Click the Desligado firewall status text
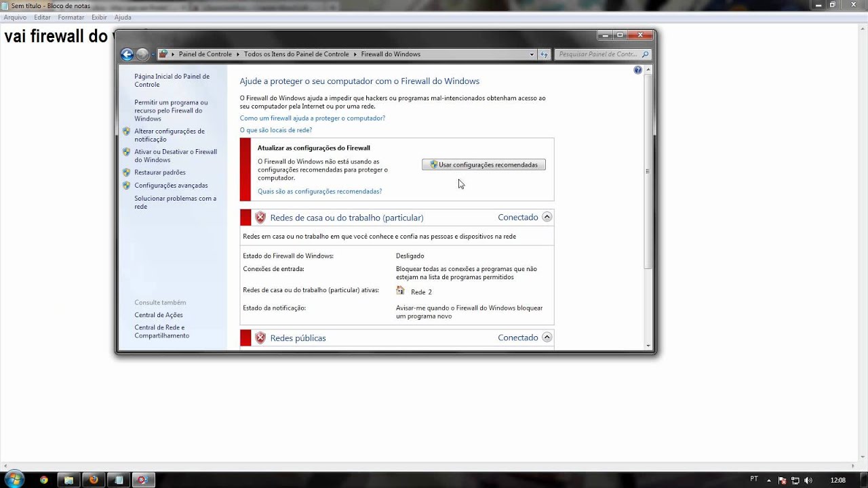 (x=410, y=256)
